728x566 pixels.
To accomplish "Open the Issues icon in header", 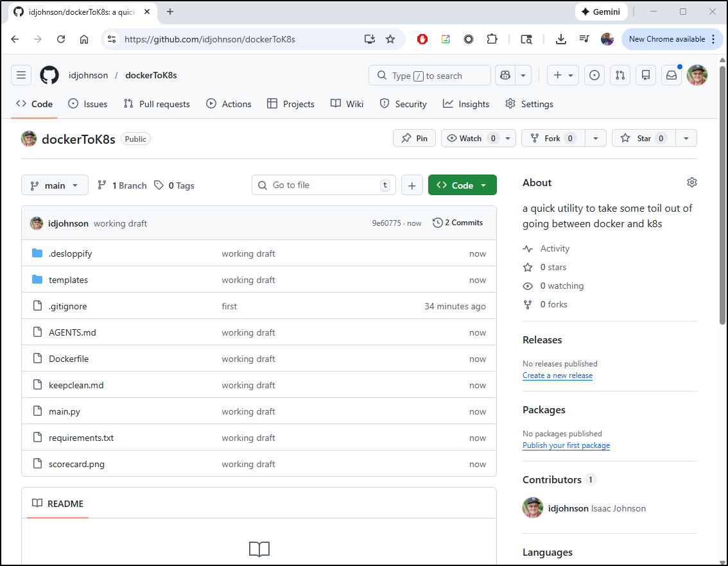I will click(x=594, y=75).
